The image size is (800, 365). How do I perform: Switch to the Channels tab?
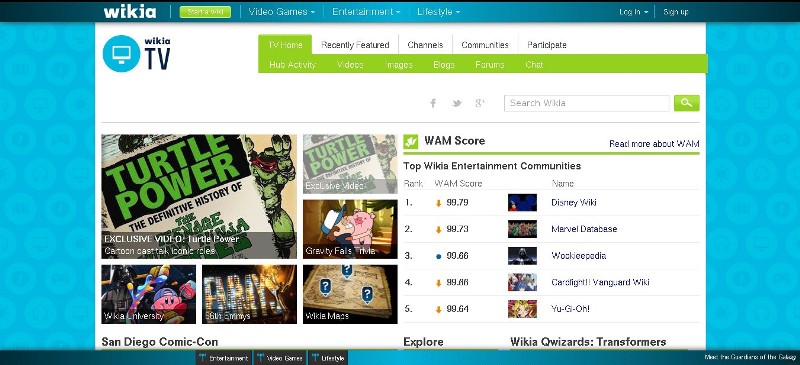pos(425,45)
